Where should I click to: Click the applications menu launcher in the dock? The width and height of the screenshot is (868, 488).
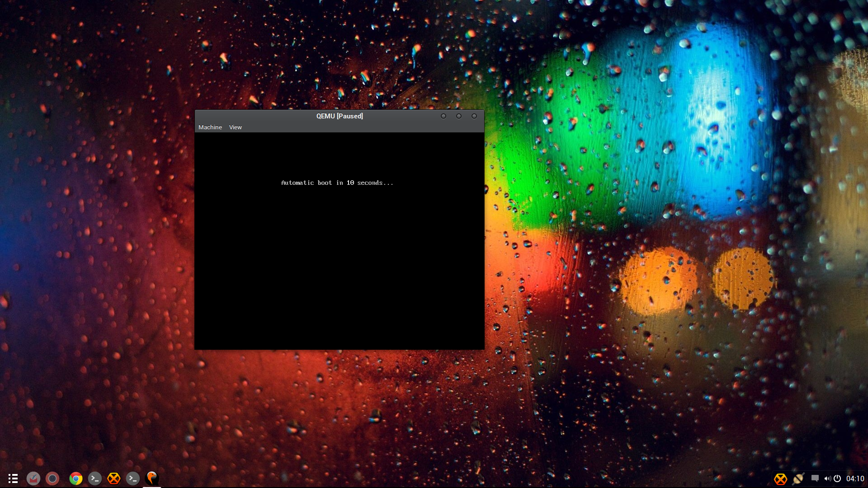point(13,479)
